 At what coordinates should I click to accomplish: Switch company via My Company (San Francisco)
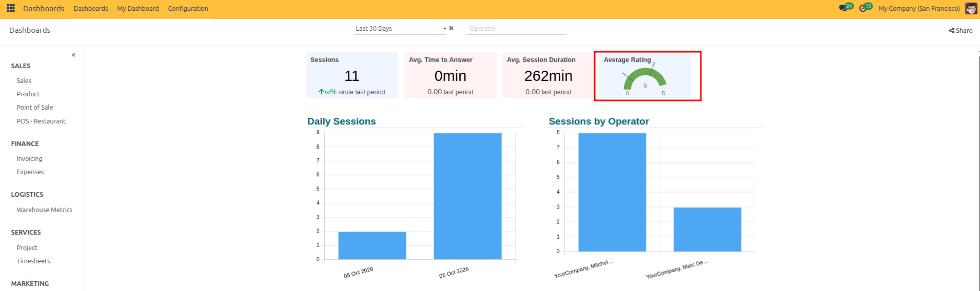(919, 8)
